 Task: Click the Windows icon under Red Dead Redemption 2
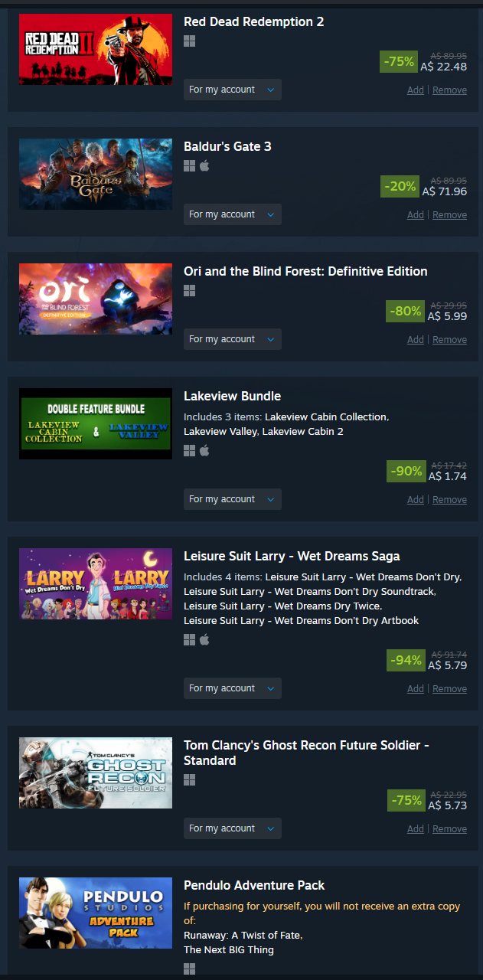click(190, 41)
